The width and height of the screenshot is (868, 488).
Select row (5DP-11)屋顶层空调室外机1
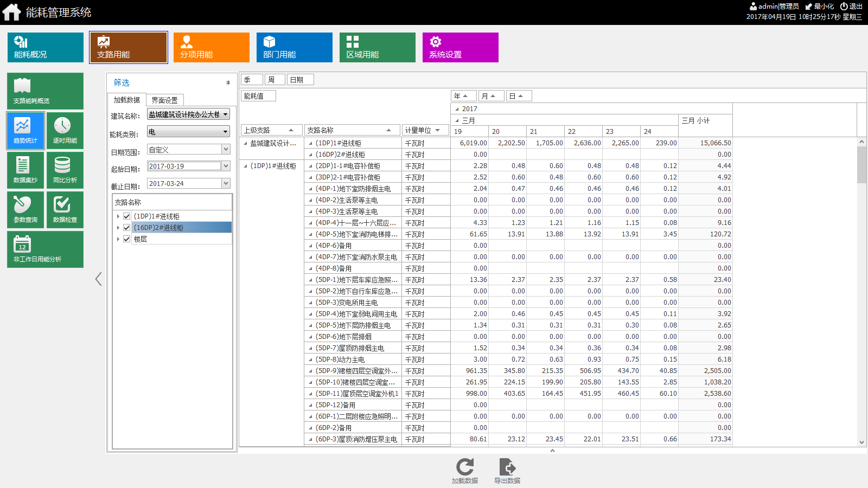tap(353, 394)
